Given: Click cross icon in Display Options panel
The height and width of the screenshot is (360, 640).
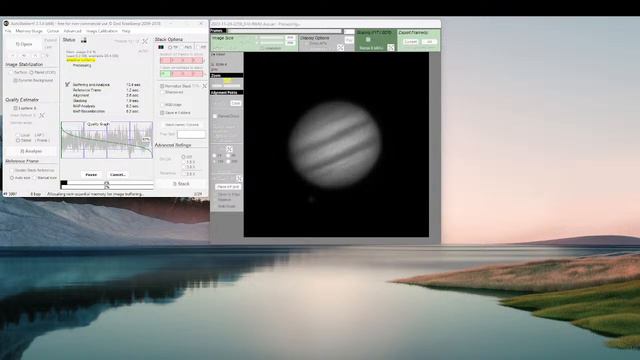Looking at the screenshot, I should pos(340,47).
